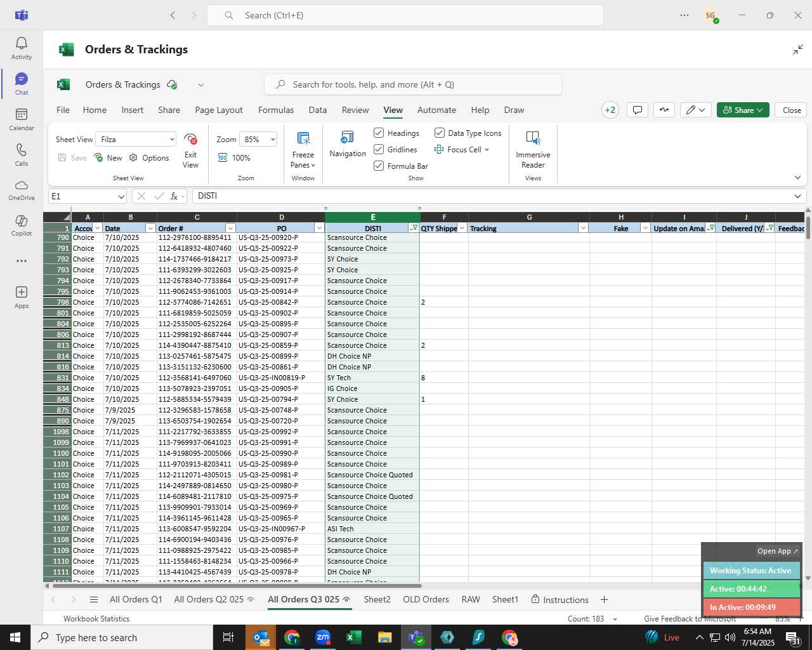
Task: Click the Teams search box
Action: pos(405,15)
